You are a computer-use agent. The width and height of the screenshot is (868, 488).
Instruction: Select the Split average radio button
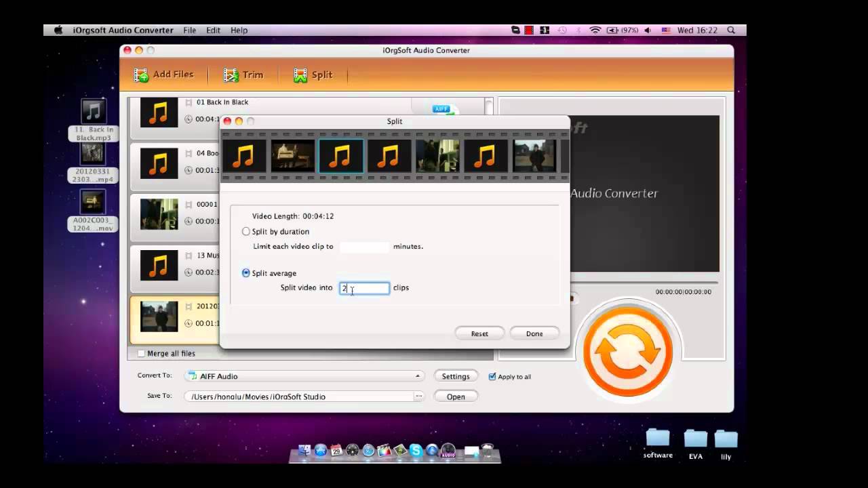pos(245,273)
